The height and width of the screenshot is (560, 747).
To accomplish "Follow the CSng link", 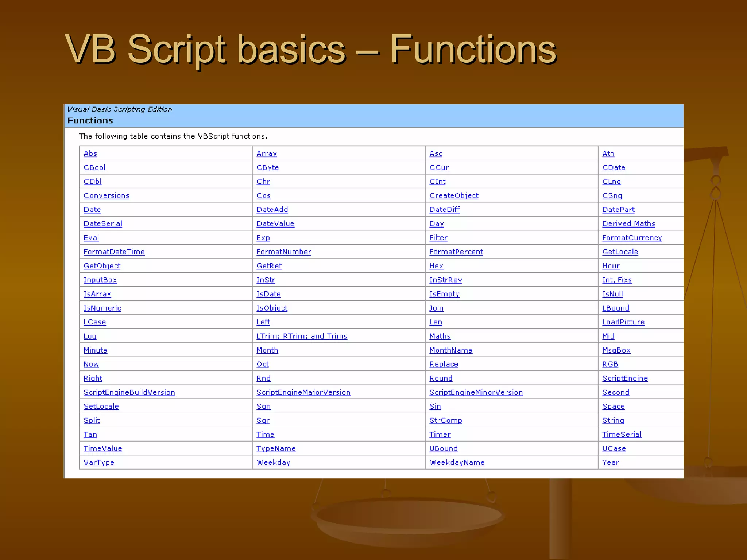I will (612, 195).
